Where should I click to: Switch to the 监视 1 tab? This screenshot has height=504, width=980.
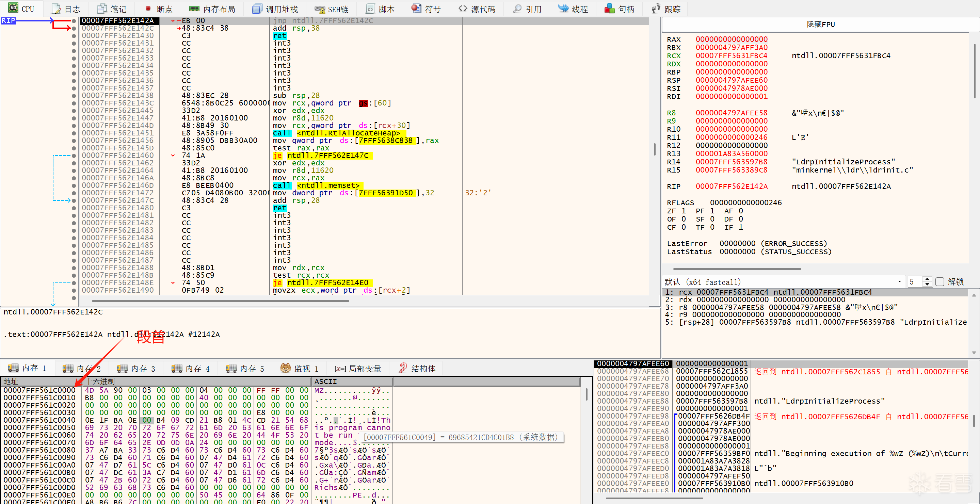(299, 368)
